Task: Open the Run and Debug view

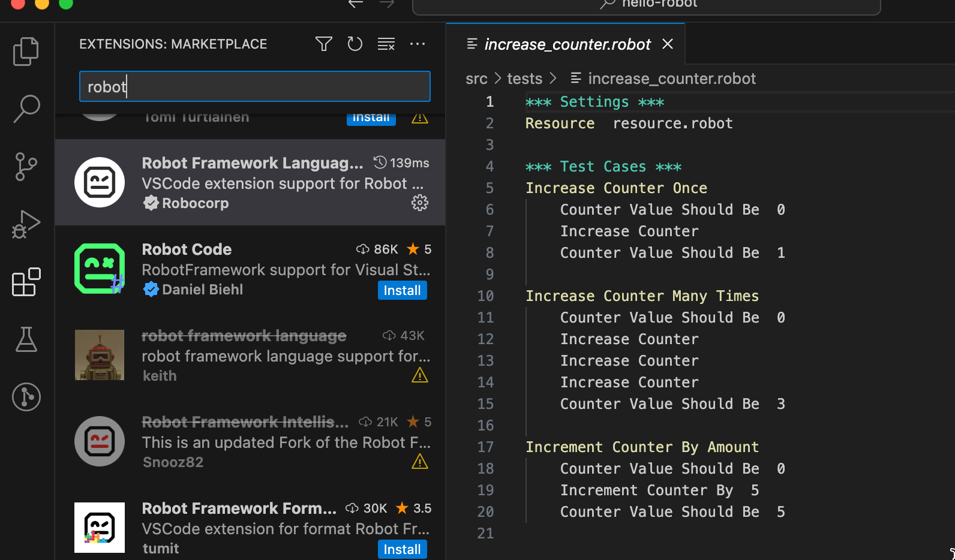Action: [x=26, y=224]
